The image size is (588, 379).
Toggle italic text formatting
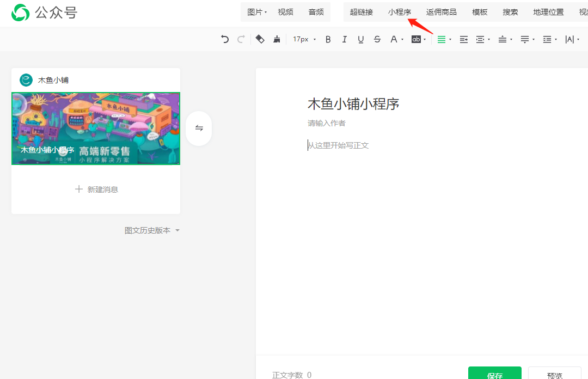coord(344,39)
